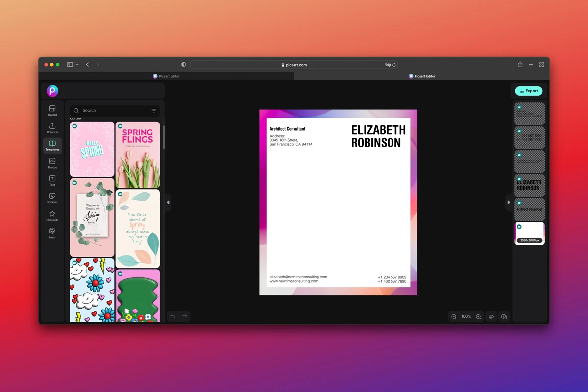Open help via the question mark icon
The width and height of the screenshot is (588, 392).
click(504, 316)
